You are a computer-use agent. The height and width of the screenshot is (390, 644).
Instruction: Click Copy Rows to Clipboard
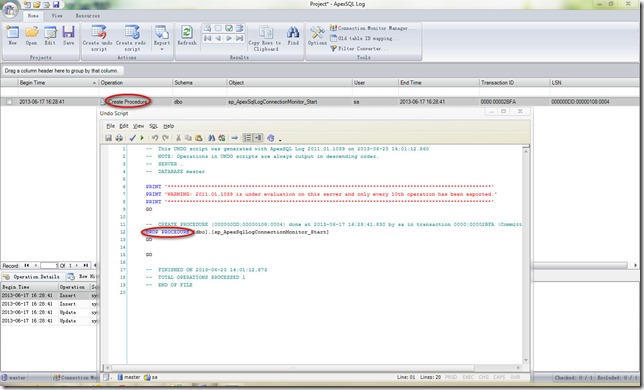(x=265, y=38)
